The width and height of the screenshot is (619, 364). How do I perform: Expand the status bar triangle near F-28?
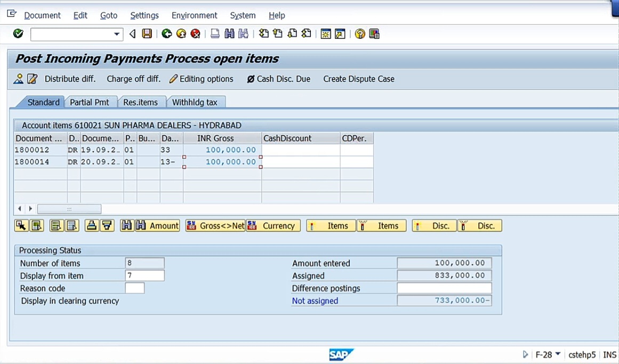click(x=526, y=354)
